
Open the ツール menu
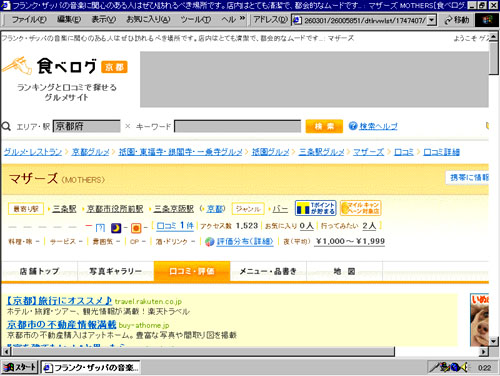(x=196, y=20)
